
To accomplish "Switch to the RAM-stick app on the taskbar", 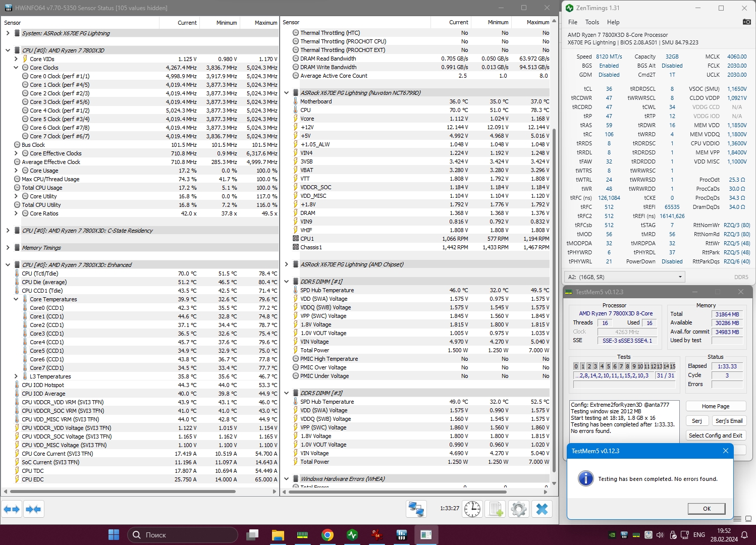I will (x=302, y=534).
